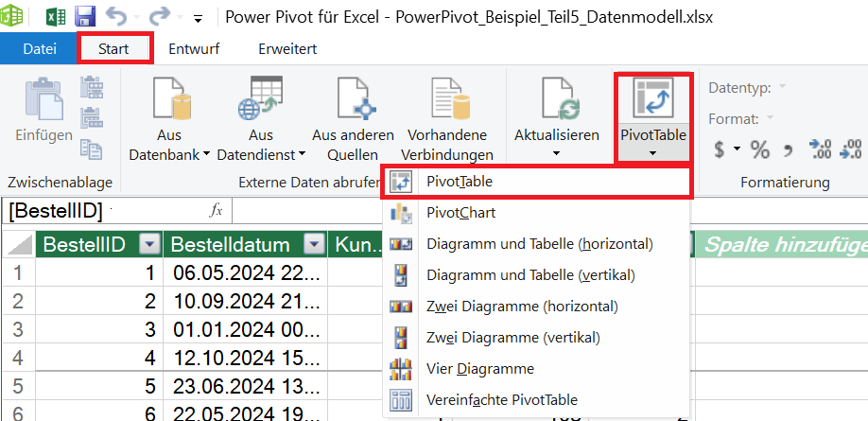Image resolution: width=868 pixels, height=421 pixels.
Task: Open the currency format dropdown arrow
Action: coord(737,149)
